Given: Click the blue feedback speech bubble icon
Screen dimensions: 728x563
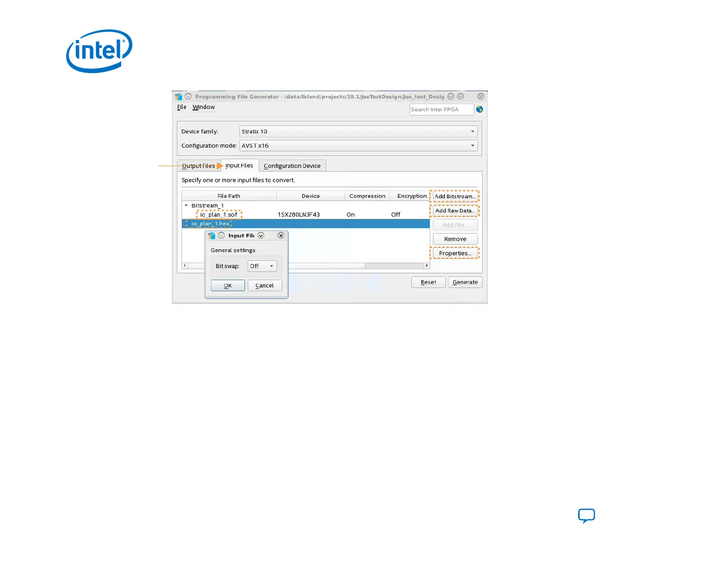Looking at the screenshot, I should click(586, 516).
